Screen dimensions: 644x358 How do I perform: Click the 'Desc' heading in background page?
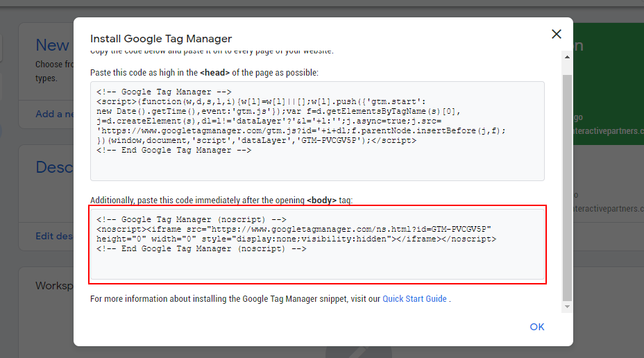[x=54, y=167]
